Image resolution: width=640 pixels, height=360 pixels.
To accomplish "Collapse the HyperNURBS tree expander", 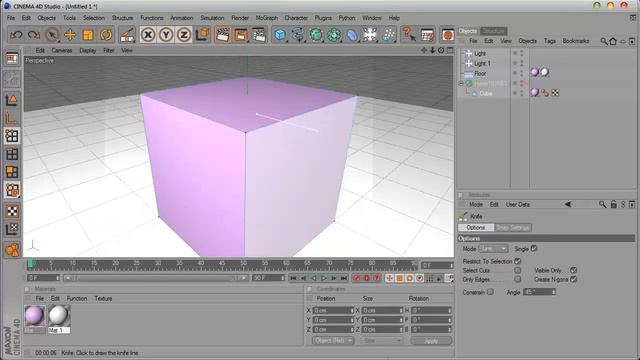I will 461,83.
